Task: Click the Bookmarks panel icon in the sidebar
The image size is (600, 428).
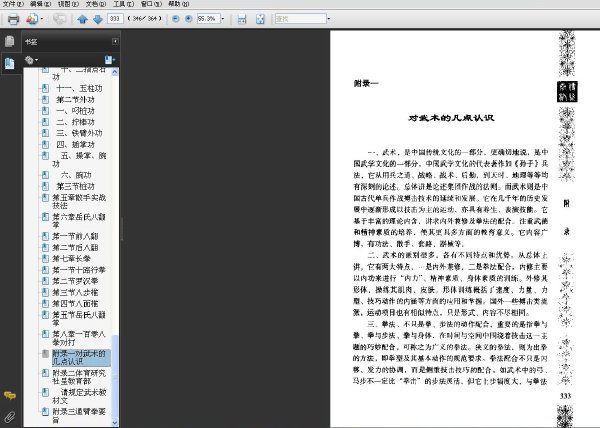Action: pos(10,63)
